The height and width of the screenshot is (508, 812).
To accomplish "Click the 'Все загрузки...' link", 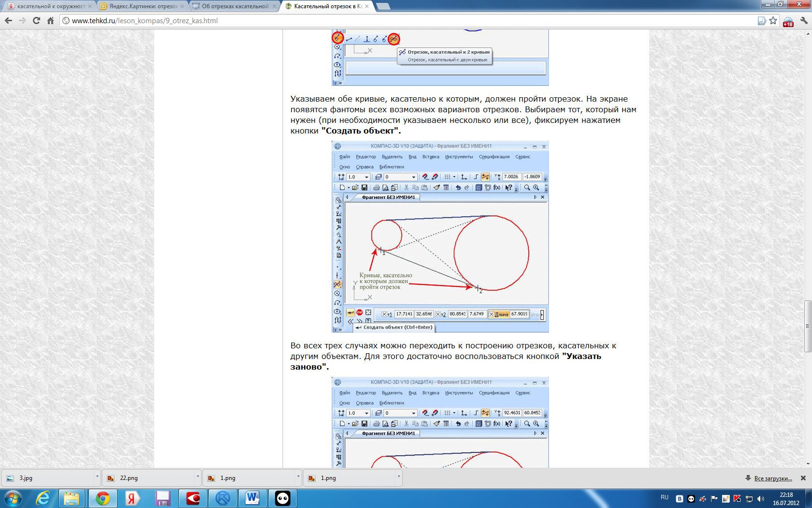I will tap(773, 478).
